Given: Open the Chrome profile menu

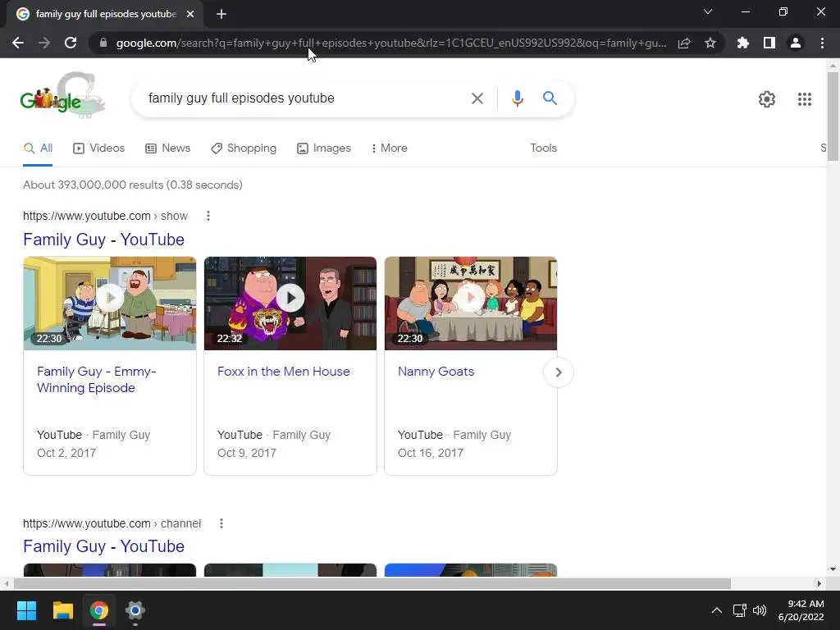Looking at the screenshot, I should click(796, 43).
